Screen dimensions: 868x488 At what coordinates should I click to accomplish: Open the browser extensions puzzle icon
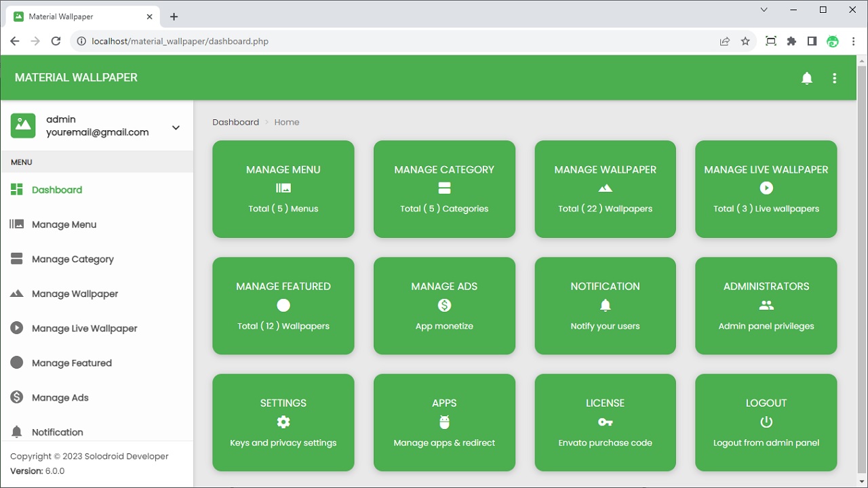tap(791, 41)
